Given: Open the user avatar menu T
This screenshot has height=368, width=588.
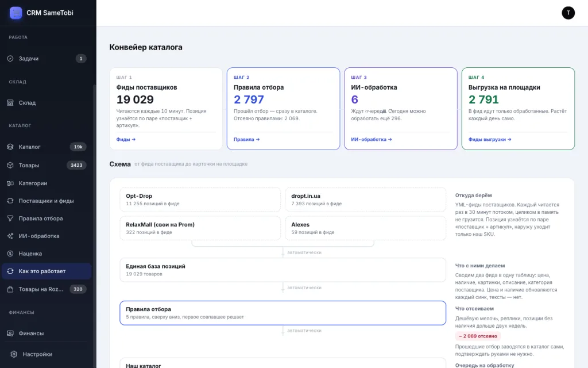Looking at the screenshot, I should pyautogui.click(x=568, y=13).
